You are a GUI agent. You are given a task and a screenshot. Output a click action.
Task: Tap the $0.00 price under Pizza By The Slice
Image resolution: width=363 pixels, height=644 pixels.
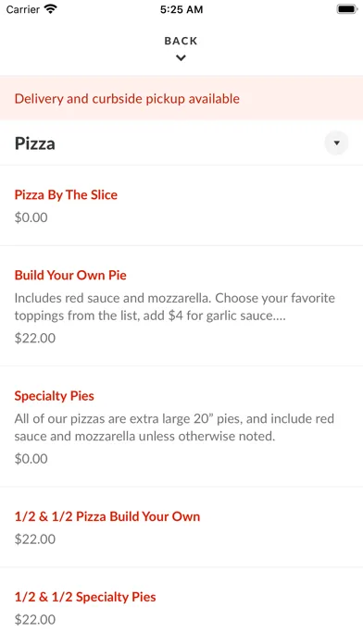pos(31,217)
